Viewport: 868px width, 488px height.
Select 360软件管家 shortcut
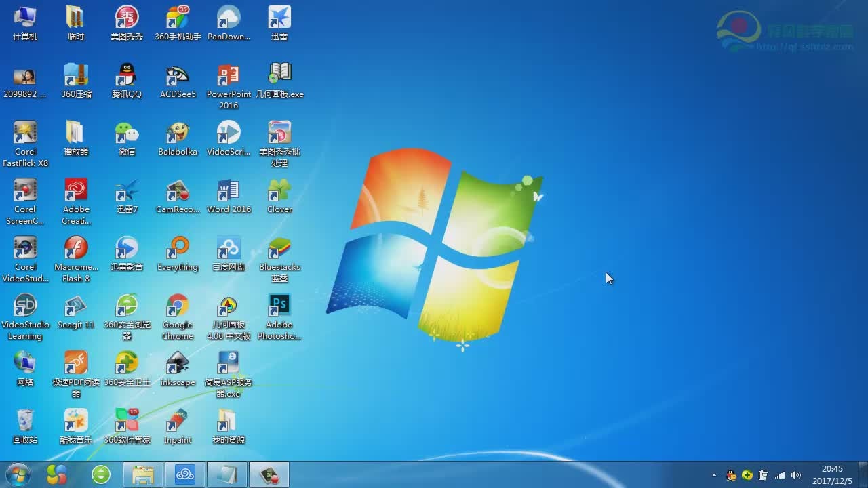click(x=127, y=427)
